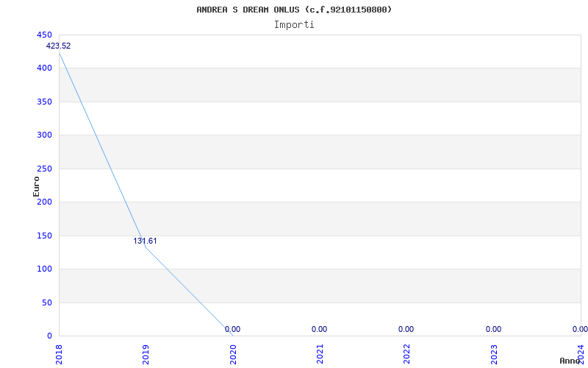Click the 0.00 label above 2023

click(x=493, y=329)
